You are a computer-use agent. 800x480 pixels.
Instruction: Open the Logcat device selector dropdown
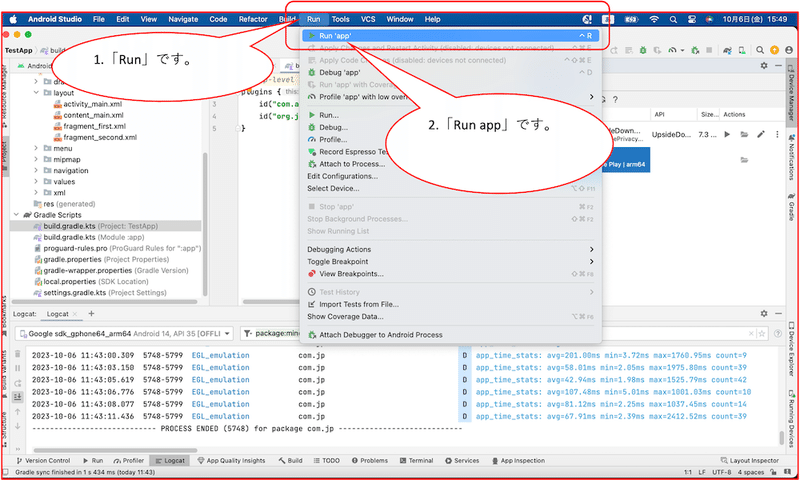(x=124, y=334)
